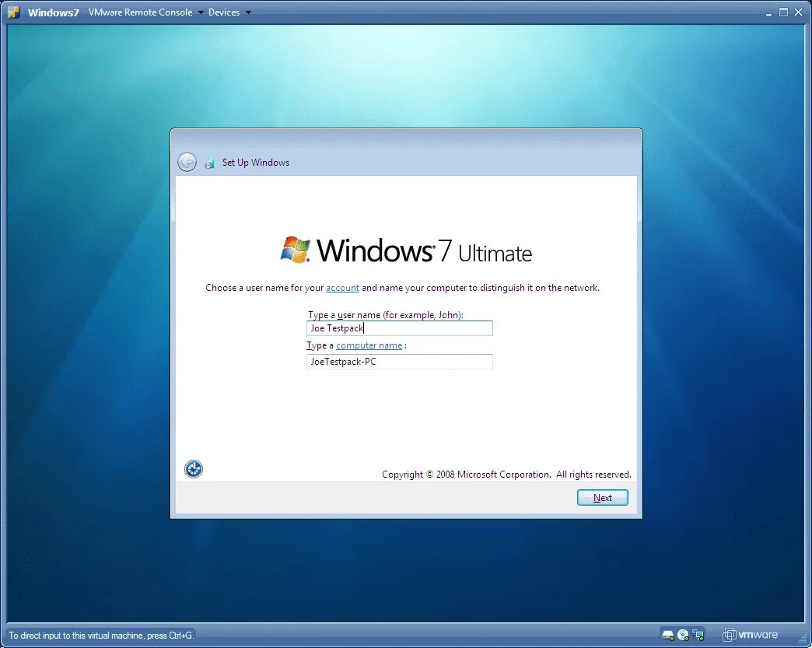Click the back arrow in Set Up Windows
This screenshot has height=648, width=812.
(x=187, y=162)
